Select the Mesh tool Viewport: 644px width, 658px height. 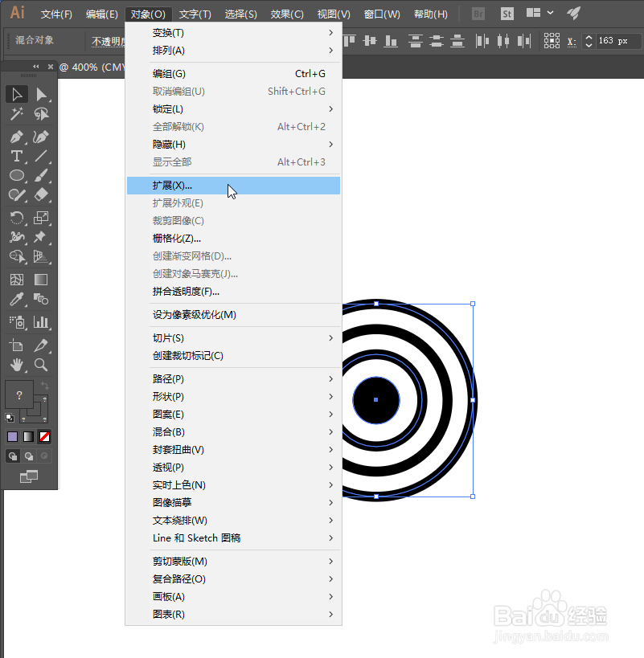(17, 280)
